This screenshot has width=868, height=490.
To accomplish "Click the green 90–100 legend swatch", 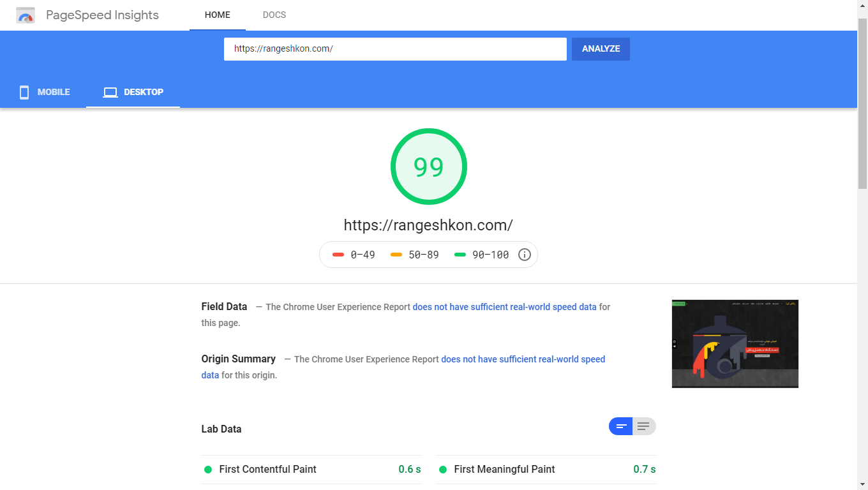I will (460, 255).
